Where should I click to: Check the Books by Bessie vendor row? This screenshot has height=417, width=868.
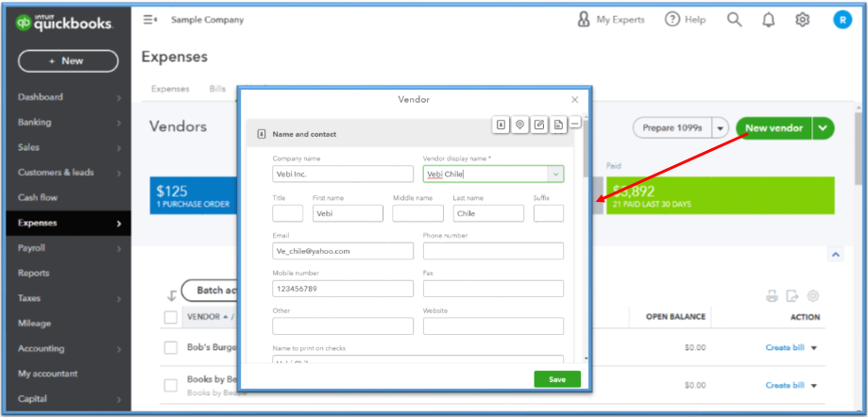pos(171,385)
